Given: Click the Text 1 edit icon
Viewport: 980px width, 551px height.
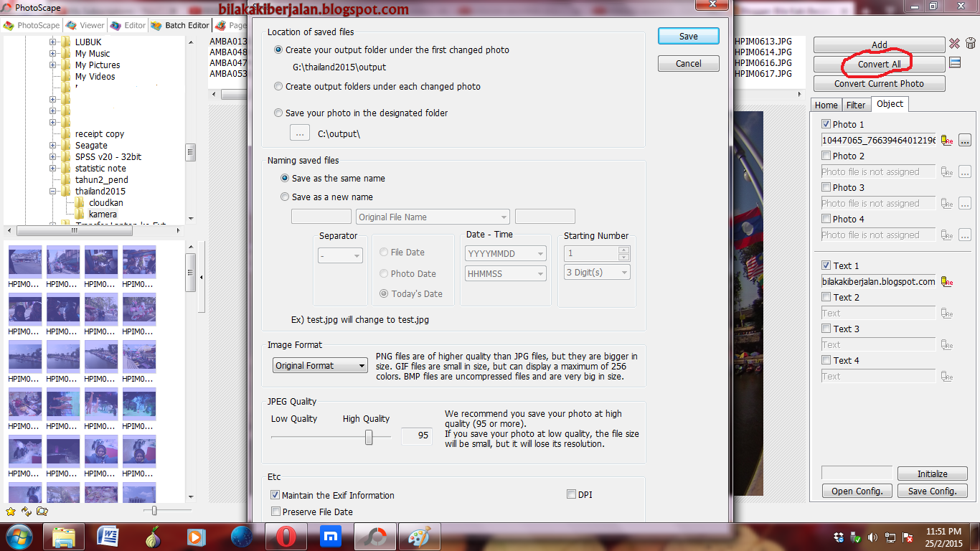Looking at the screenshot, I should 947,282.
